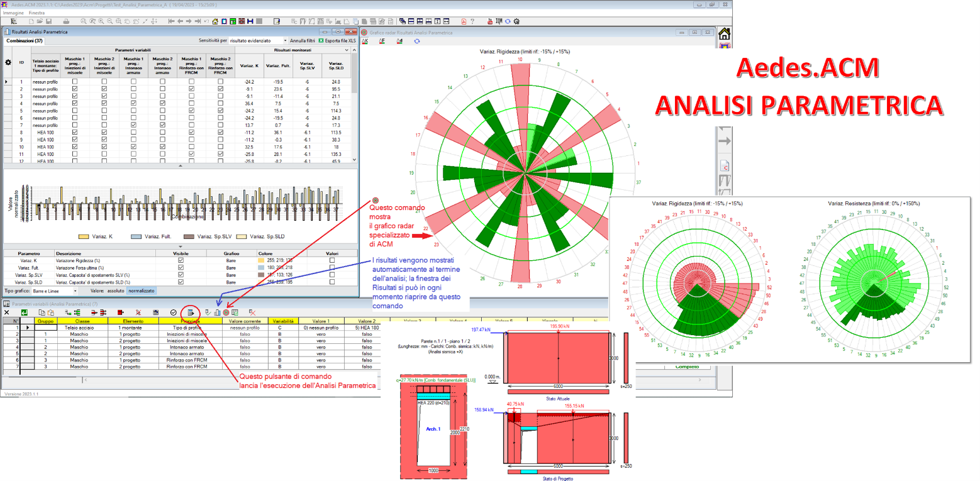Screen dimensions: 980x481
Task: Click the Variaz. K color swatch
Action: coord(262,260)
